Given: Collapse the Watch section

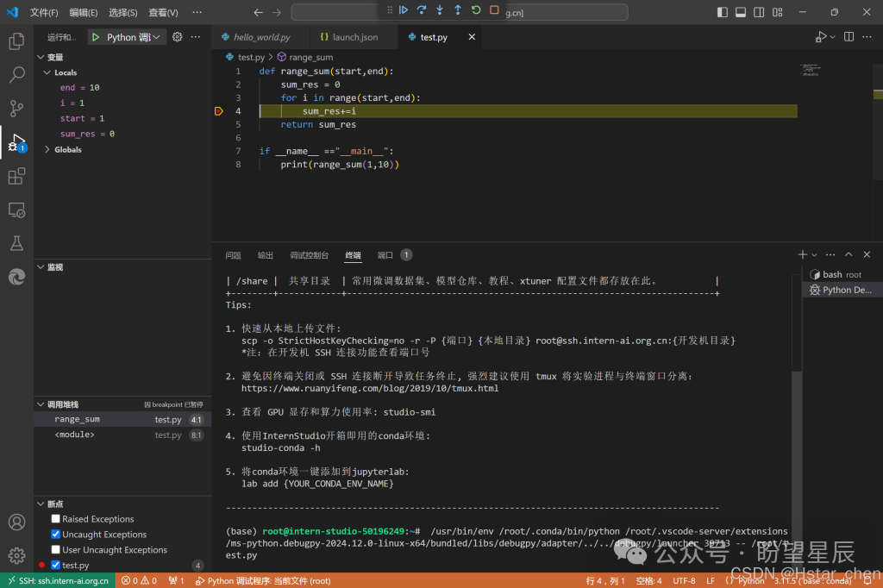Looking at the screenshot, I should click(41, 267).
